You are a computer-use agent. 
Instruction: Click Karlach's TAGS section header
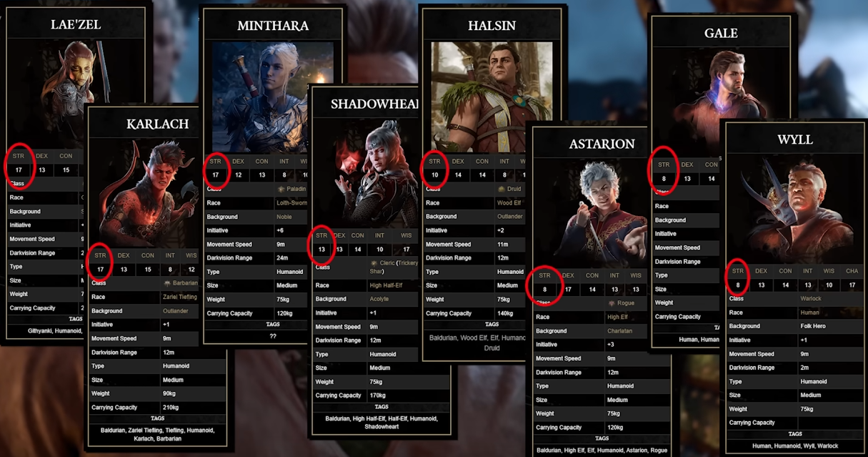tap(157, 418)
